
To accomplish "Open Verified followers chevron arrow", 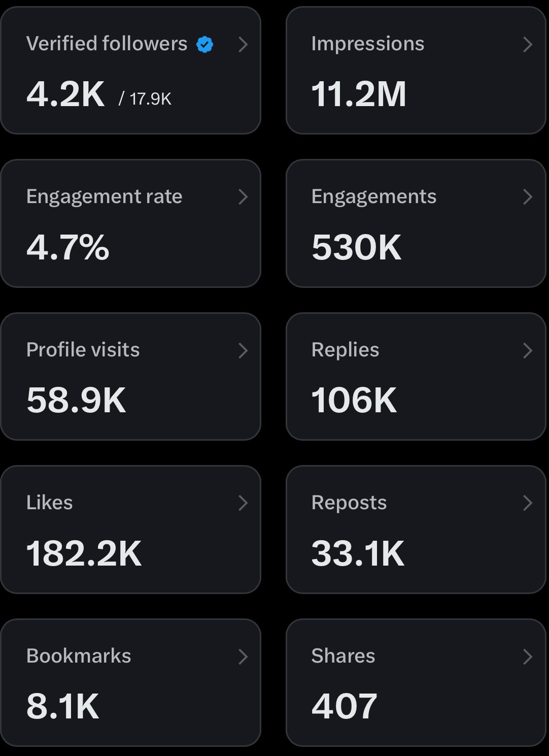I will 243,45.
